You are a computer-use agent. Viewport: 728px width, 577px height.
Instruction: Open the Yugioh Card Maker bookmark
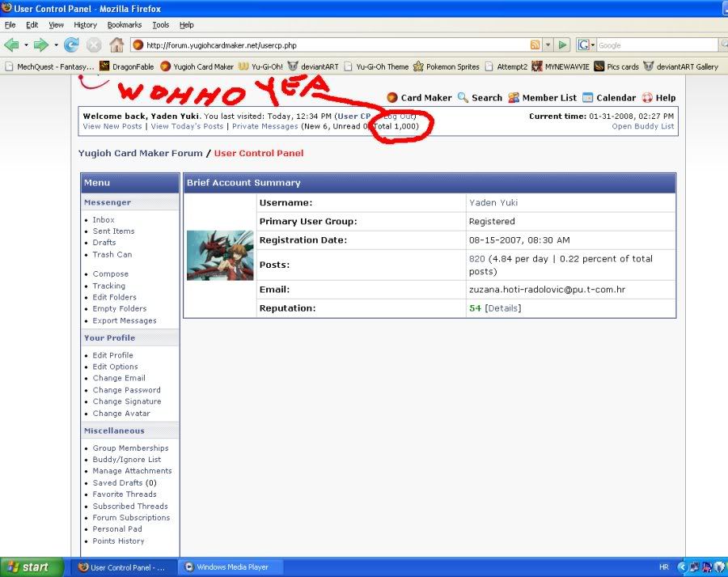197,67
